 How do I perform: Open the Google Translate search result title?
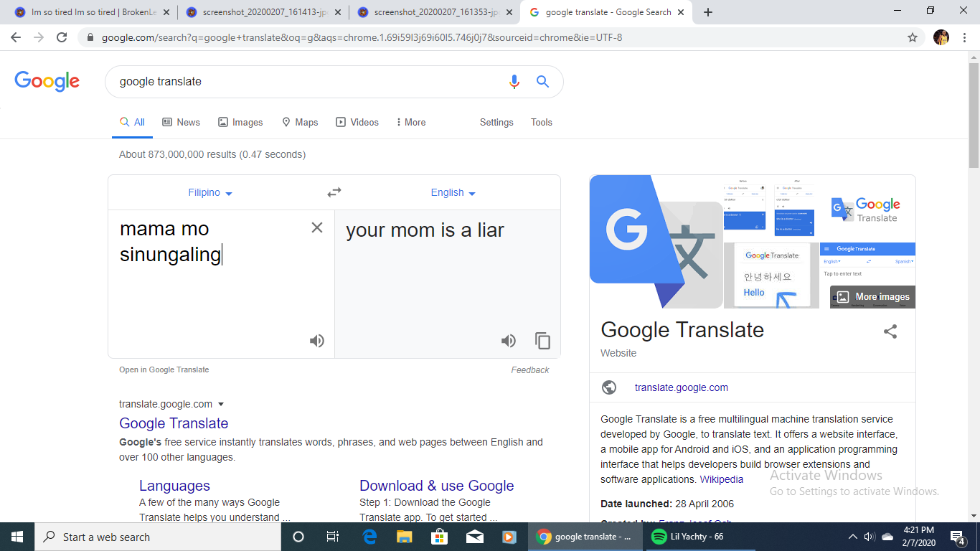174,423
